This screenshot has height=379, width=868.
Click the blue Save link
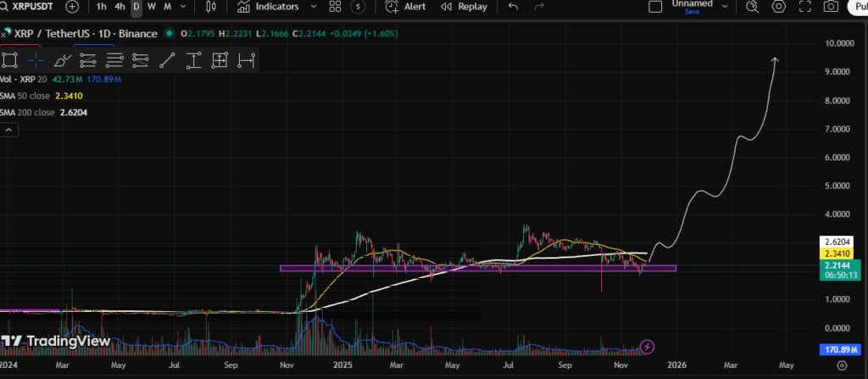(692, 11)
